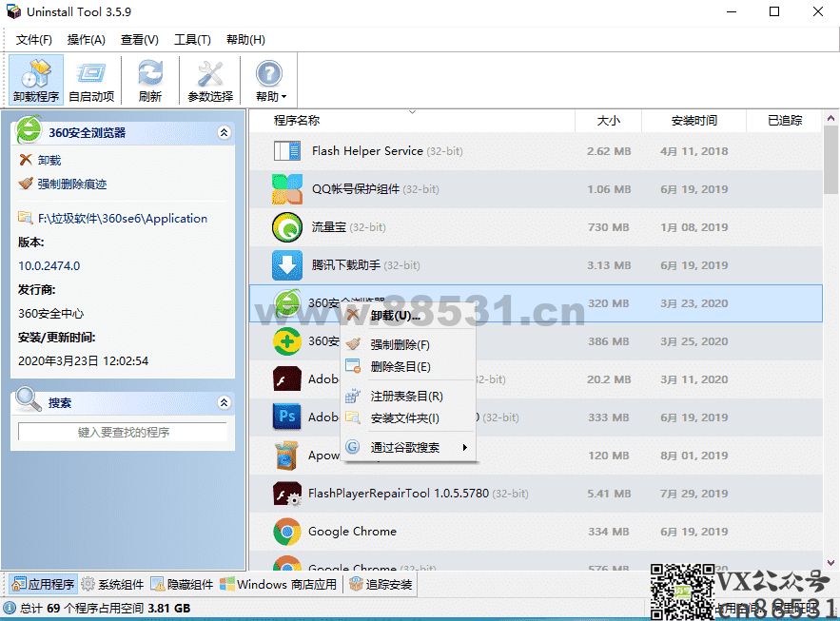This screenshot has height=621, width=840.
Task: Click the FlashPlayerRepairTool icon
Action: click(287, 494)
